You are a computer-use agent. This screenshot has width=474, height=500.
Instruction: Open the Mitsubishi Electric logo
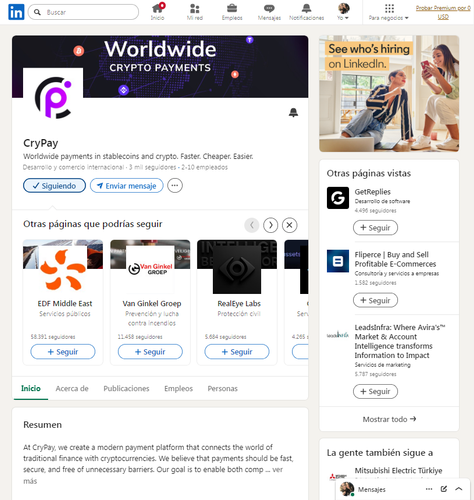click(337, 477)
